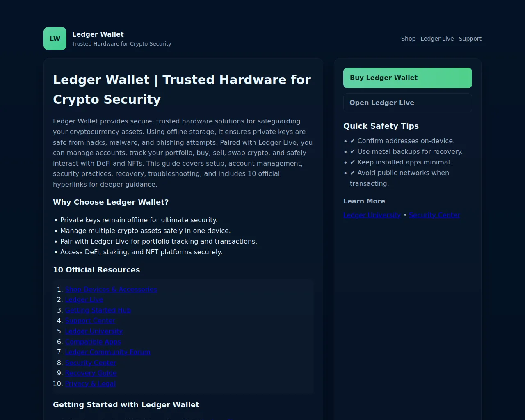Open Ledger University in the numbered resources list
The width and height of the screenshot is (525, 420).
(x=94, y=331)
